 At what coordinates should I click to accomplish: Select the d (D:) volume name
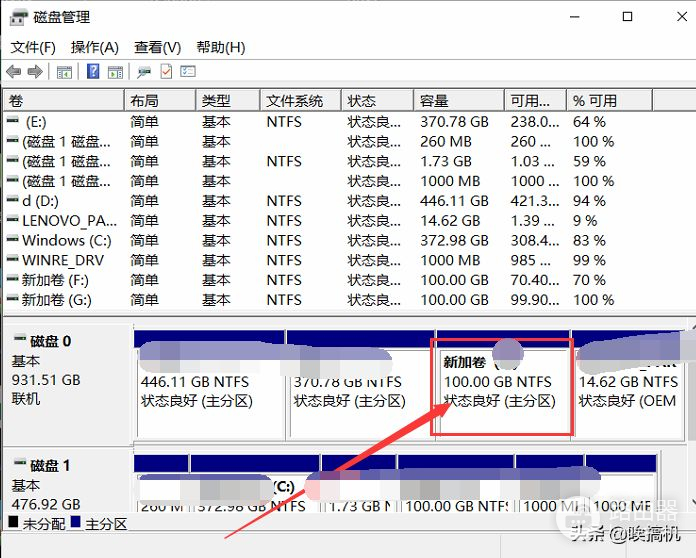(40, 201)
